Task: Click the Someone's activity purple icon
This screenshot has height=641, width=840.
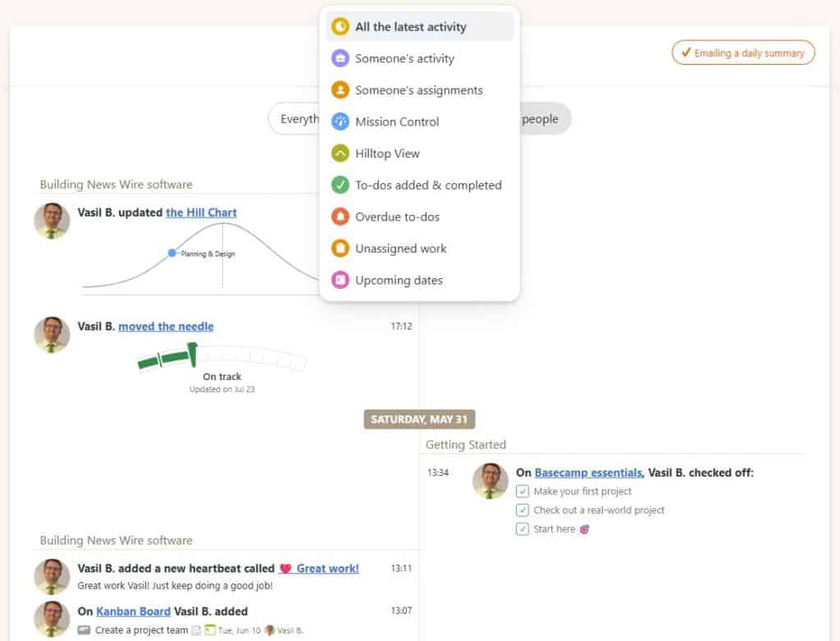Action: click(340, 59)
